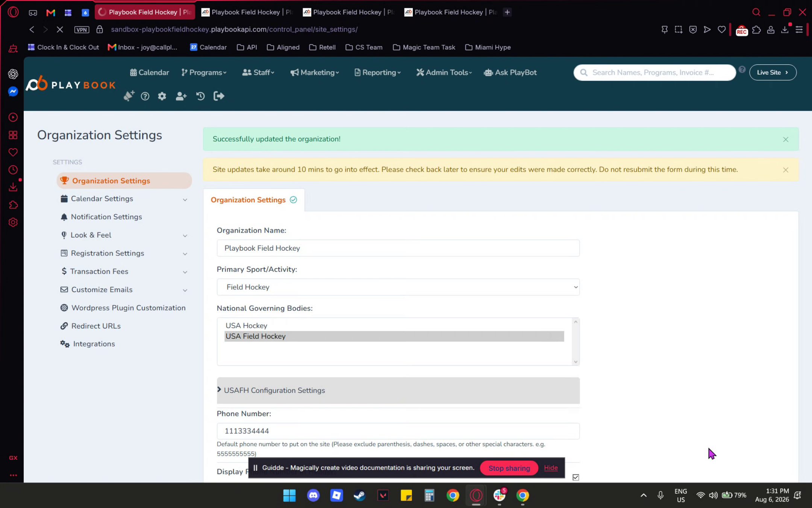
Task: Open the Windows Start menu
Action: [289, 495]
